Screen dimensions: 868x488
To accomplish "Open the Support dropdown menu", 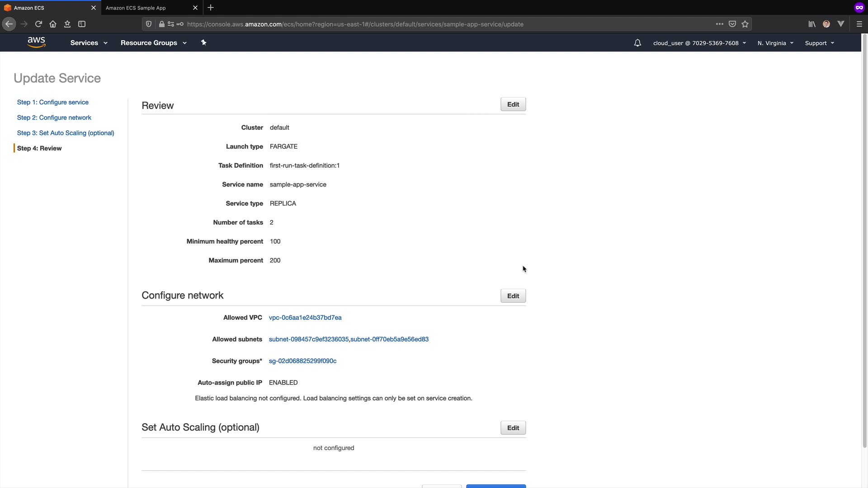I will pyautogui.click(x=819, y=43).
